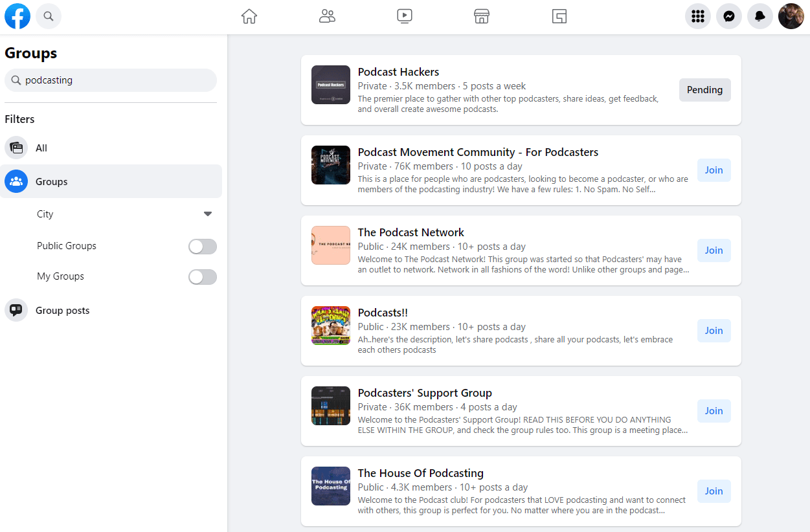This screenshot has height=532, width=810.
Task: Select the Group posts filter label
Action: tap(63, 310)
